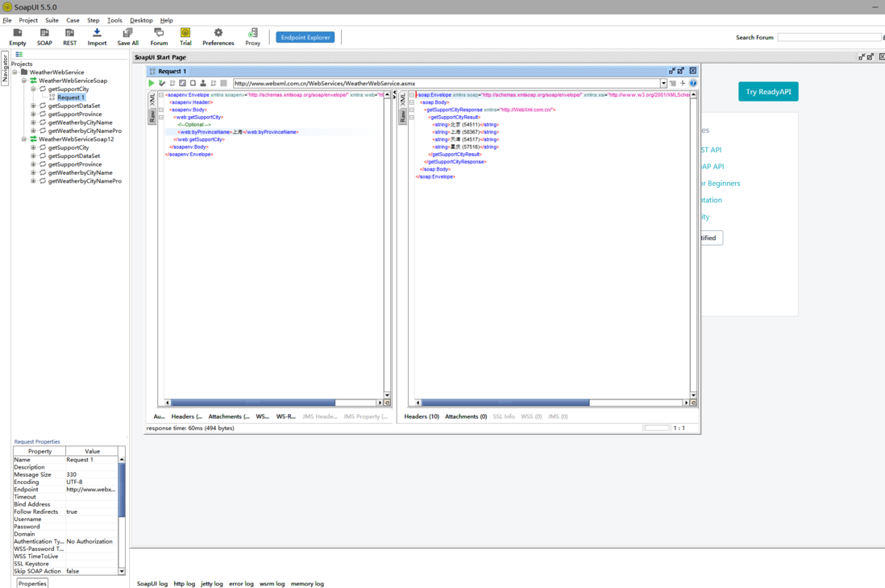885x588 pixels.
Task: Expand getSupportCity under WeatherWebServiceSoap12
Action: pos(33,147)
